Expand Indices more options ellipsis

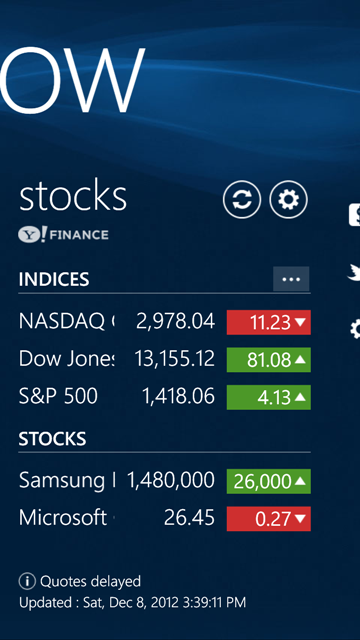[291, 279]
